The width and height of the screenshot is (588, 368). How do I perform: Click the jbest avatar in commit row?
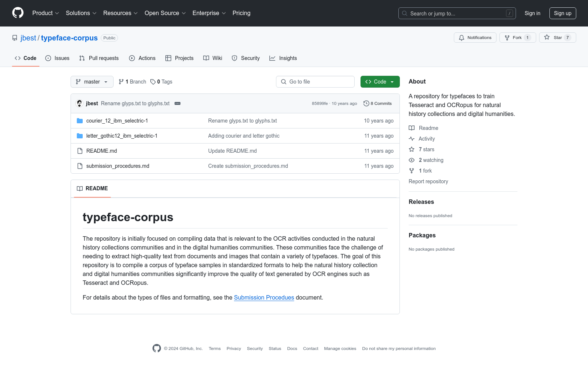[x=79, y=103]
